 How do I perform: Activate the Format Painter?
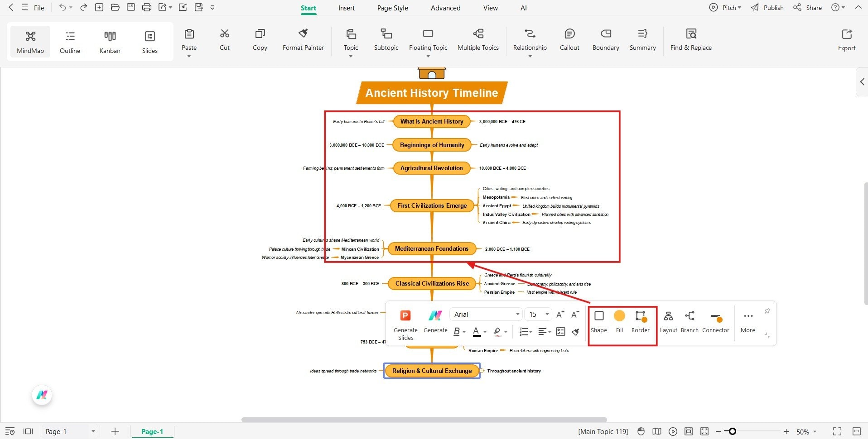coord(303,40)
